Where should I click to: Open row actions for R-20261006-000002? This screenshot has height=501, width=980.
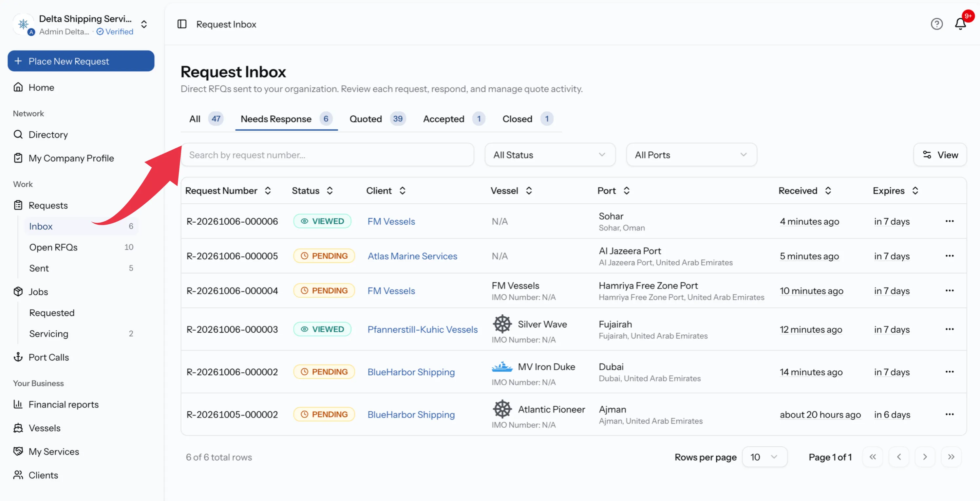pos(950,372)
